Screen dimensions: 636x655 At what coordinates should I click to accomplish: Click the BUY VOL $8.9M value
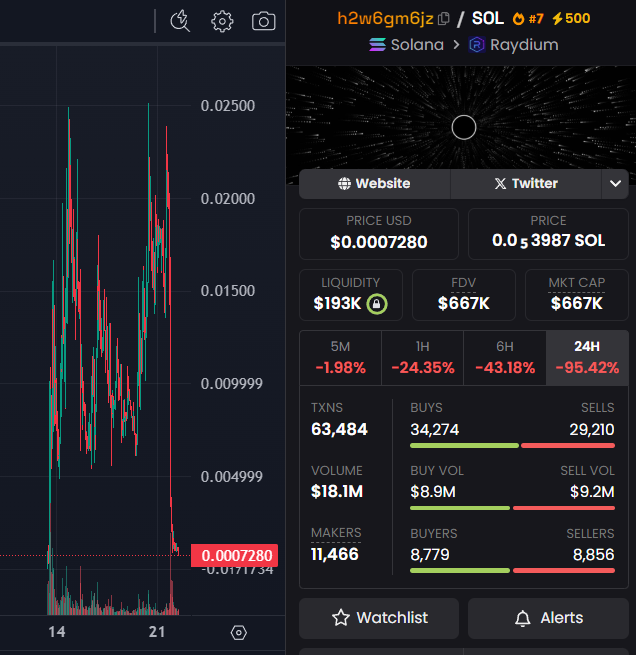click(433, 492)
